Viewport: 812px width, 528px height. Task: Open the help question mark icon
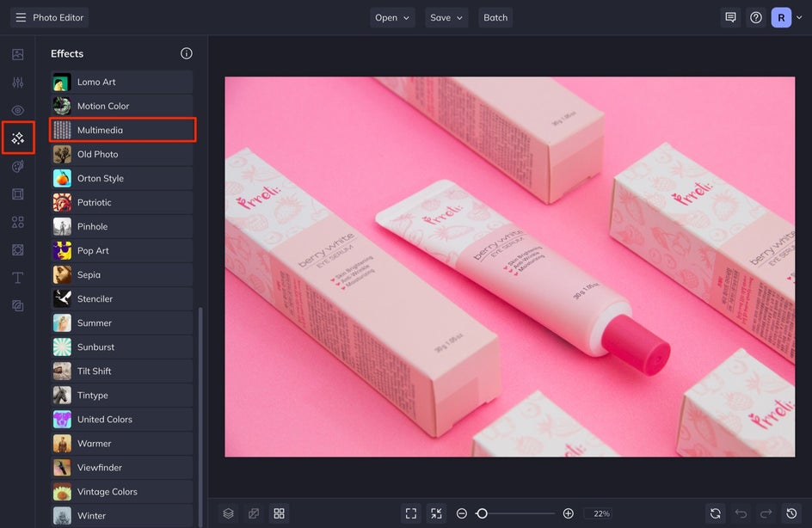tap(756, 17)
